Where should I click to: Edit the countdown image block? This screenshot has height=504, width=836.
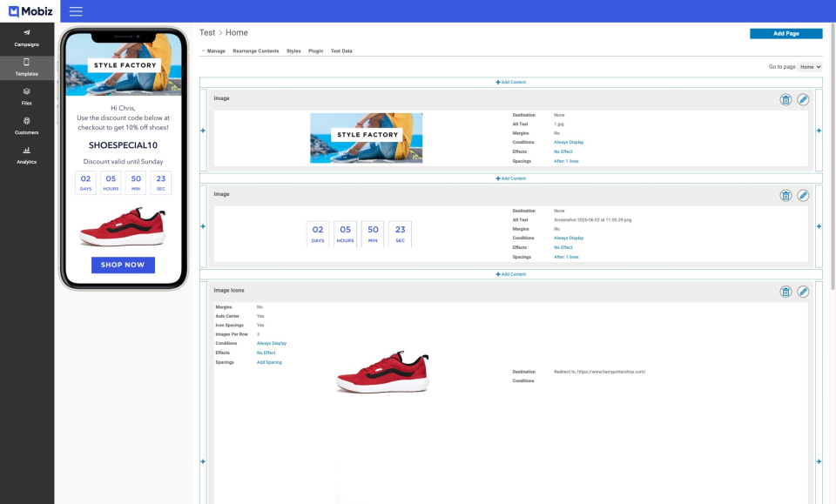(x=803, y=196)
